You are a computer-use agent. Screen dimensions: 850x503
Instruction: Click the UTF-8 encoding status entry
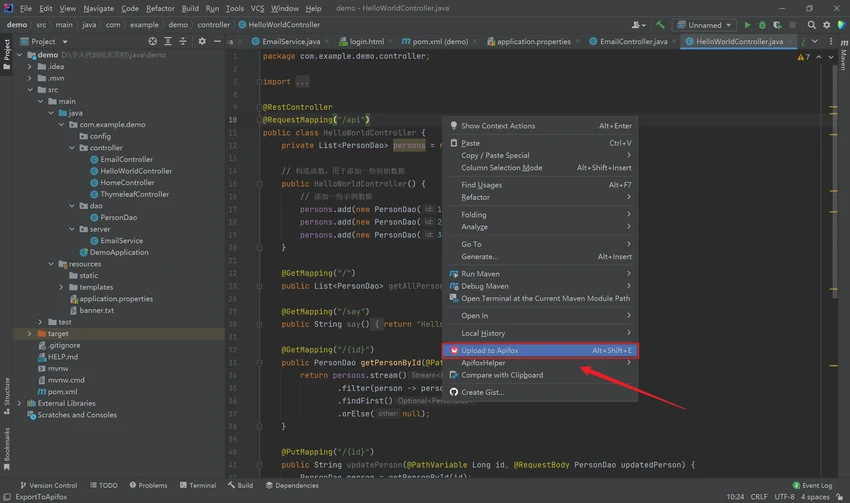784,496
